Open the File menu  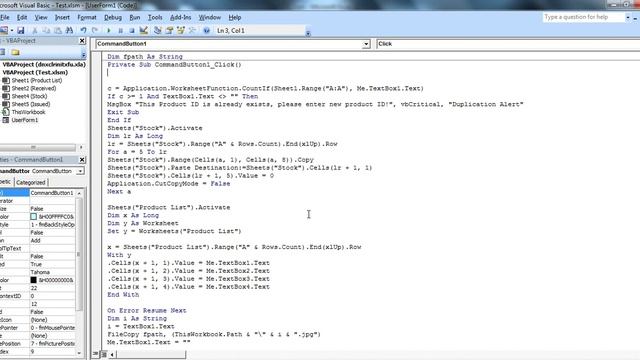coord(5,18)
